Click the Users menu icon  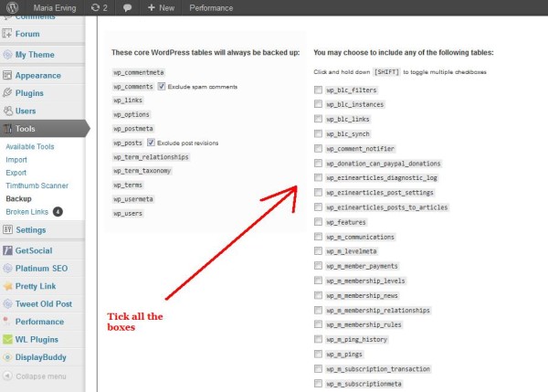click(7, 111)
